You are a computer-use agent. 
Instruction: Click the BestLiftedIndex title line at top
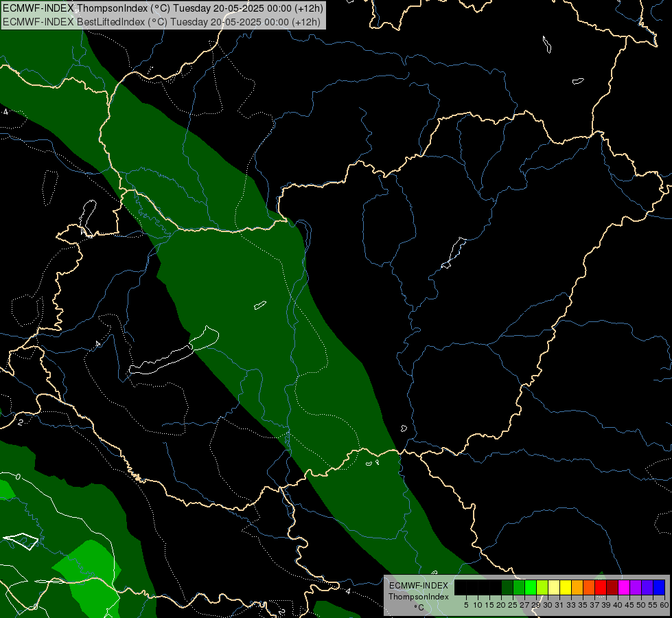[161, 21]
